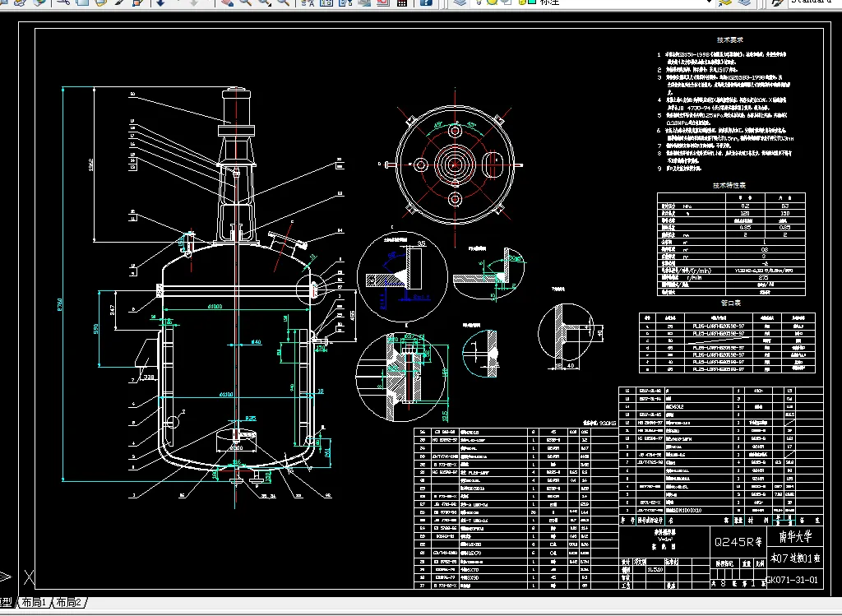Click the 455 dimension near flange
Viewport: 842px width, 616px height.
pyautogui.click(x=352, y=315)
